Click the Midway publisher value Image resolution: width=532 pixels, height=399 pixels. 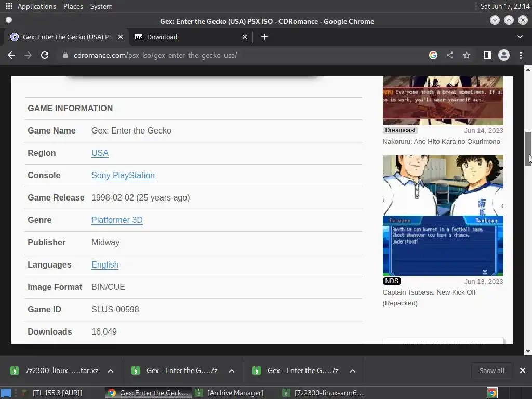pos(105,243)
